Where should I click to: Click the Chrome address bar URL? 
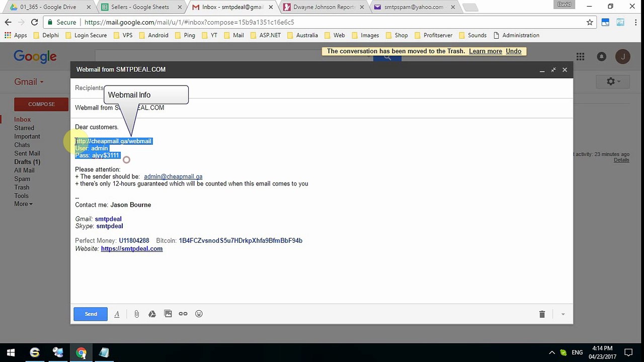click(x=189, y=22)
